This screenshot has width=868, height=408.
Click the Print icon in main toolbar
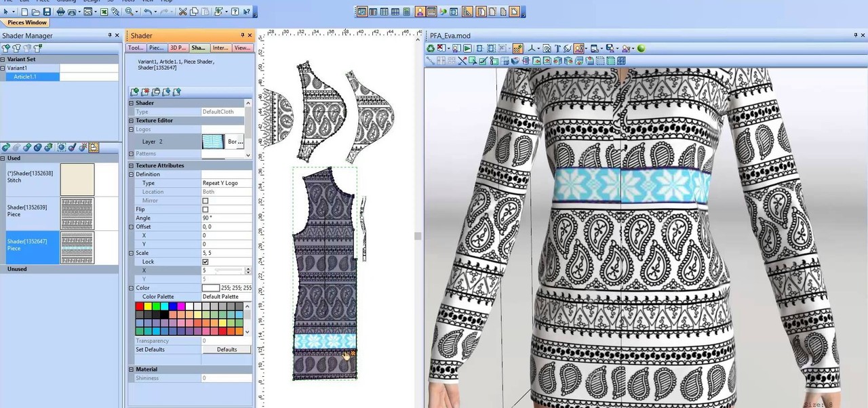[61, 12]
